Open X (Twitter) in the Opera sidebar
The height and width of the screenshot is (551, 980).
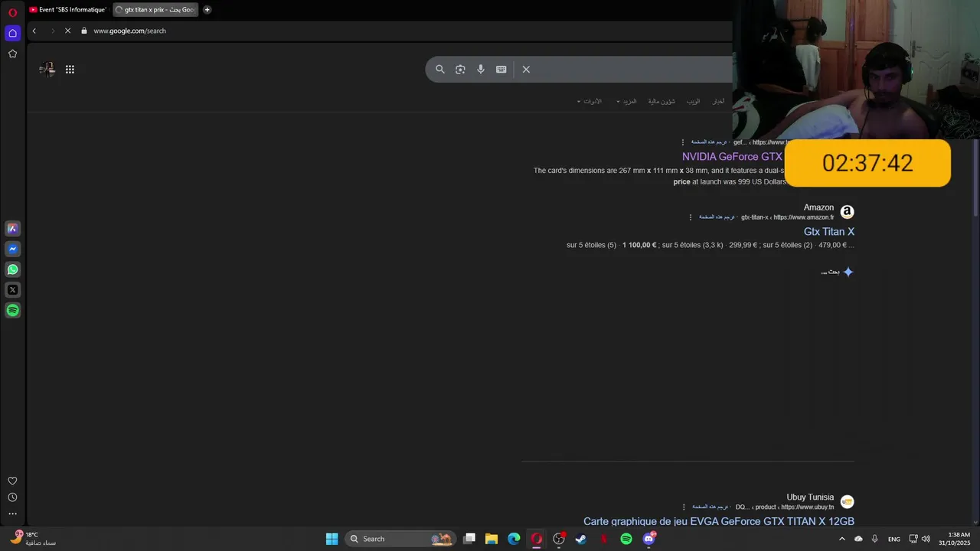[x=12, y=290]
